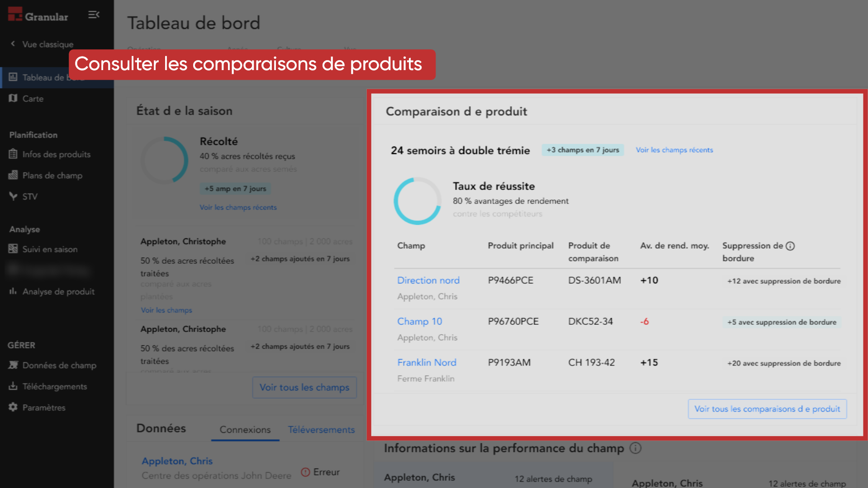868x488 pixels.
Task: Open Plans de champ icon
Action: [x=13, y=175]
